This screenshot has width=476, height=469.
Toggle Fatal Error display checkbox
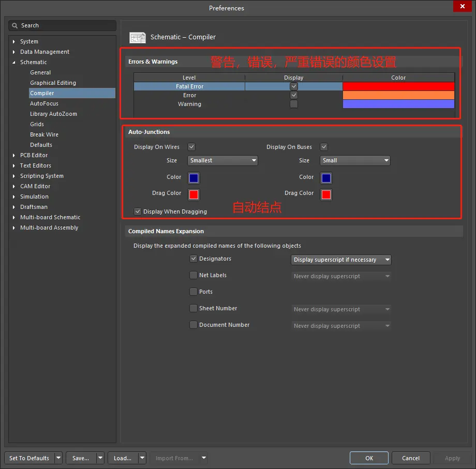293,86
